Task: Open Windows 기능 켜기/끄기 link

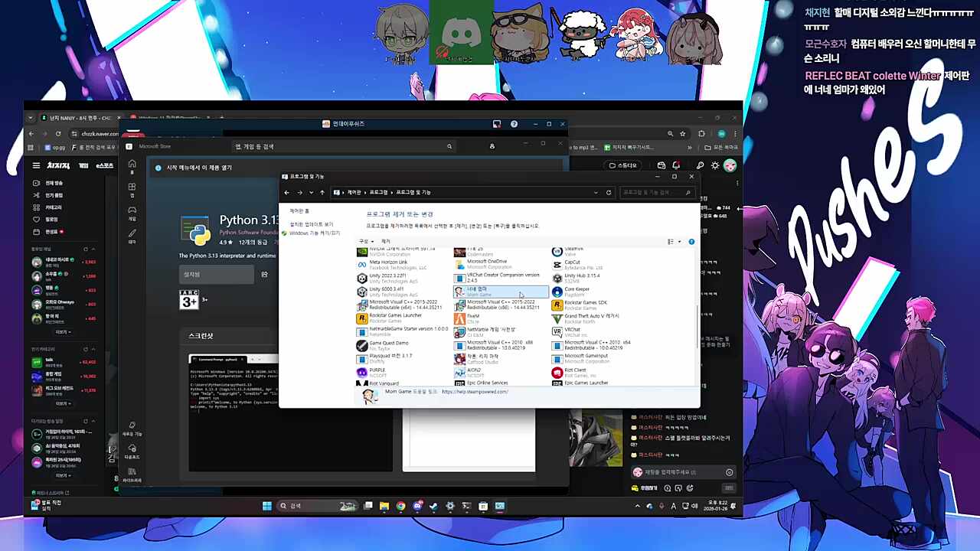Action: click(x=314, y=233)
